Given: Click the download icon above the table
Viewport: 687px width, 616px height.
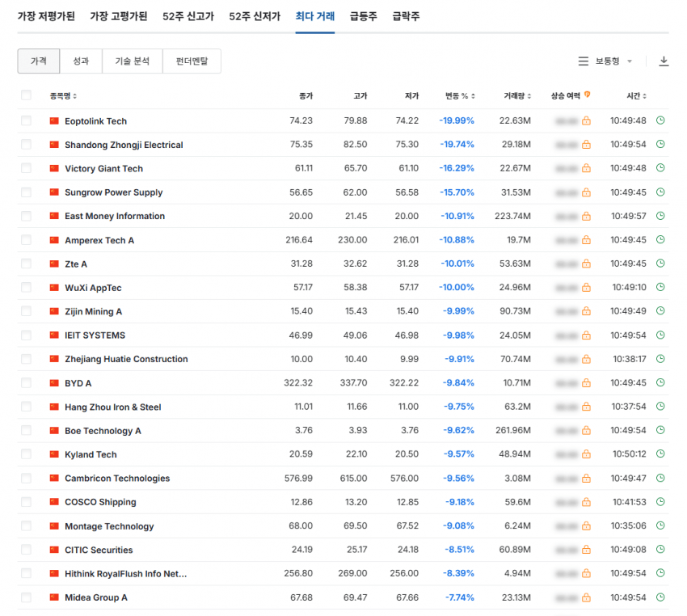Looking at the screenshot, I should click(x=664, y=61).
